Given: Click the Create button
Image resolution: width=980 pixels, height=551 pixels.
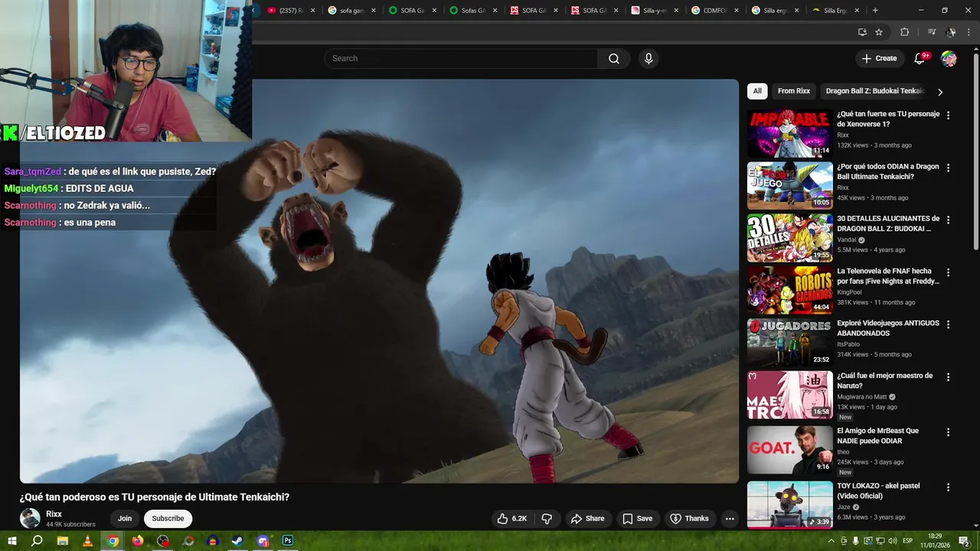Looking at the screenshot, I should click(879, 58).
